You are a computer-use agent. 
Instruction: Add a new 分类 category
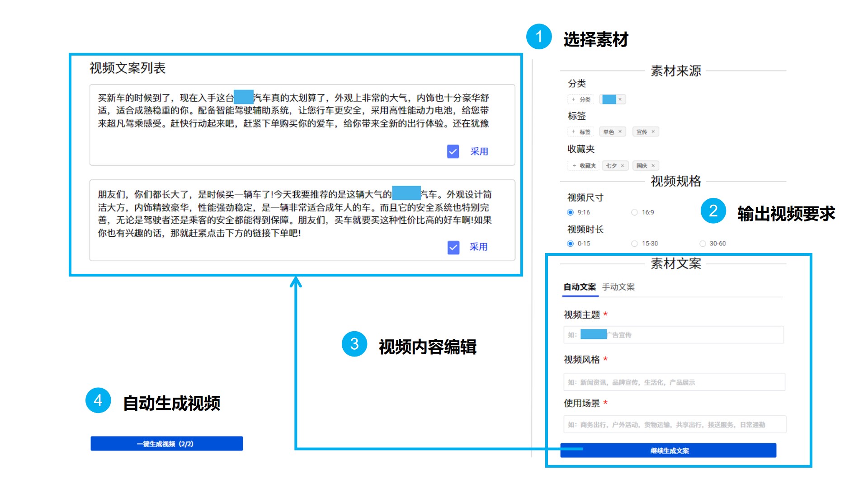pyautogui.click(x=581, y=99)
